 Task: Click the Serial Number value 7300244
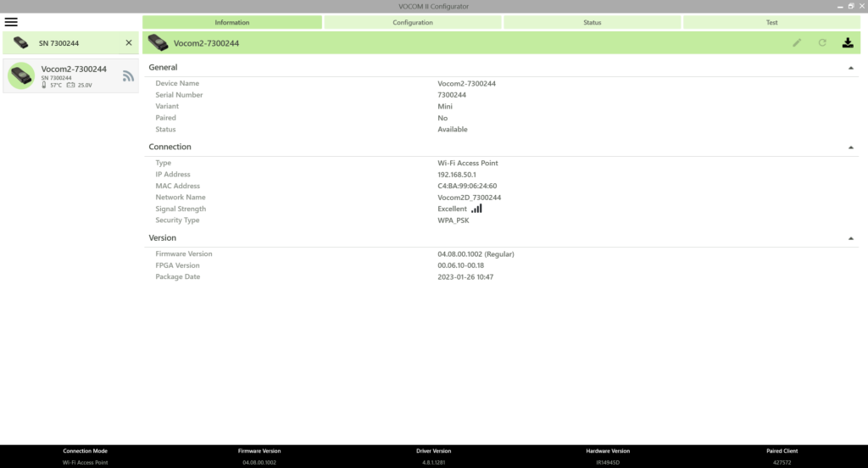(x=452, y=95)
